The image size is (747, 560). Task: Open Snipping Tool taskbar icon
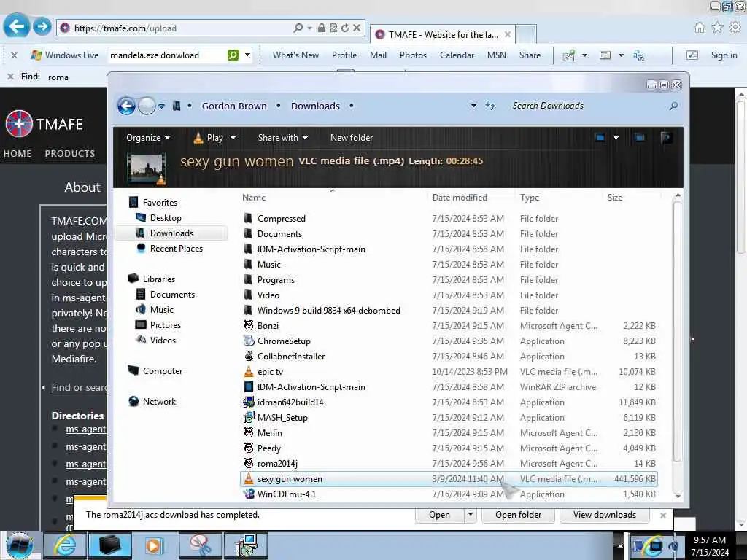(200, 545)
